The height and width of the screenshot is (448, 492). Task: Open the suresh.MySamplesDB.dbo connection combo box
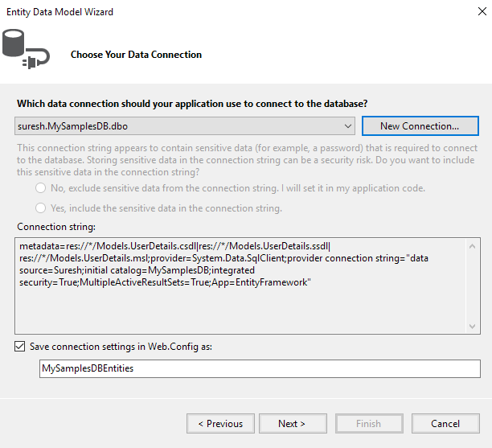coord(185,126)
